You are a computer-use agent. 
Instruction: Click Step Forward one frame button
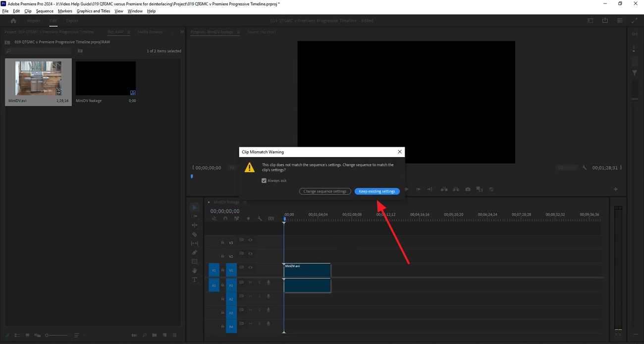pos(419,189)
